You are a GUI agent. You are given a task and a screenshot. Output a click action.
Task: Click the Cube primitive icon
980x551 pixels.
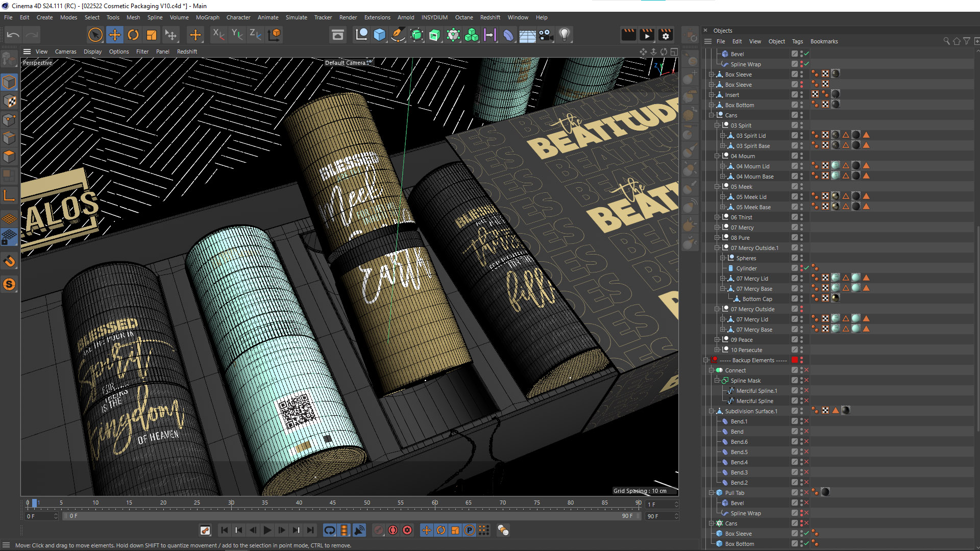coord(379,35)
